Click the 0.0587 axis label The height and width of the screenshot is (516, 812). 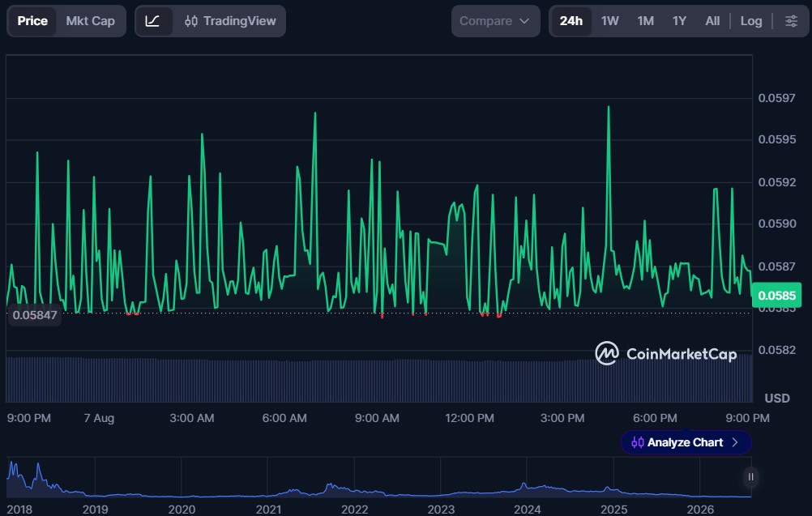point(776,267)
